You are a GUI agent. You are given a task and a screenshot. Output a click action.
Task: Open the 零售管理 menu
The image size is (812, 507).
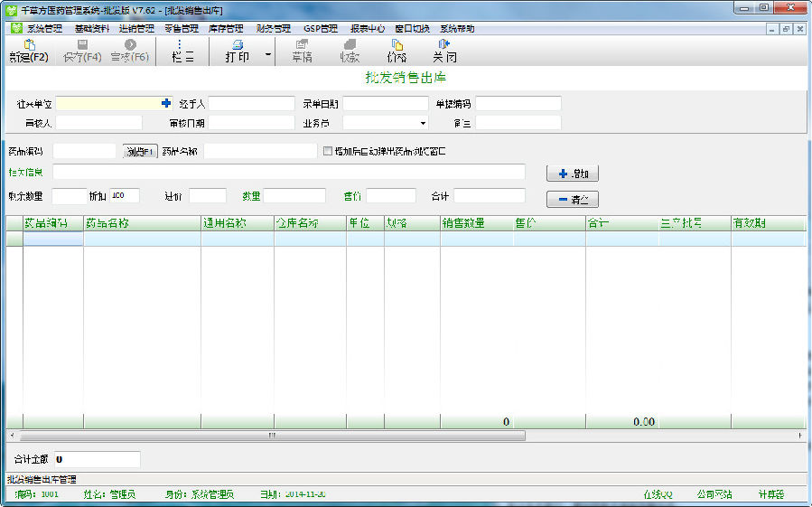(x=182, y=29)
